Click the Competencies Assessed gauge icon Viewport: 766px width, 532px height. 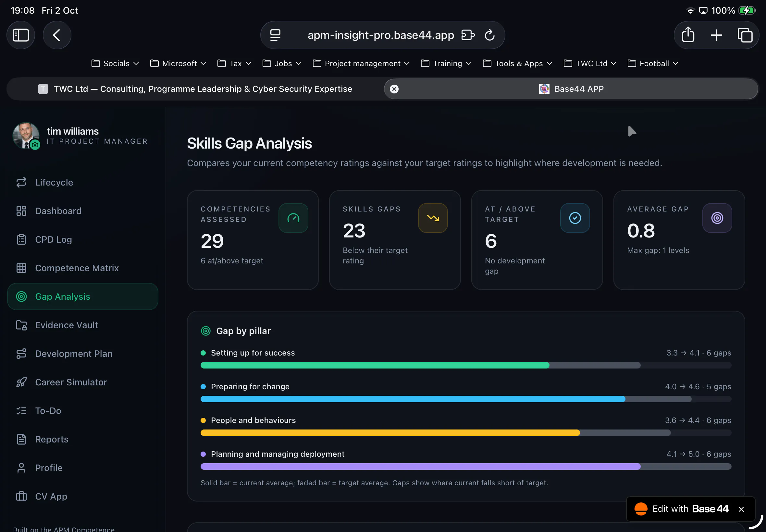click(293, 218)
